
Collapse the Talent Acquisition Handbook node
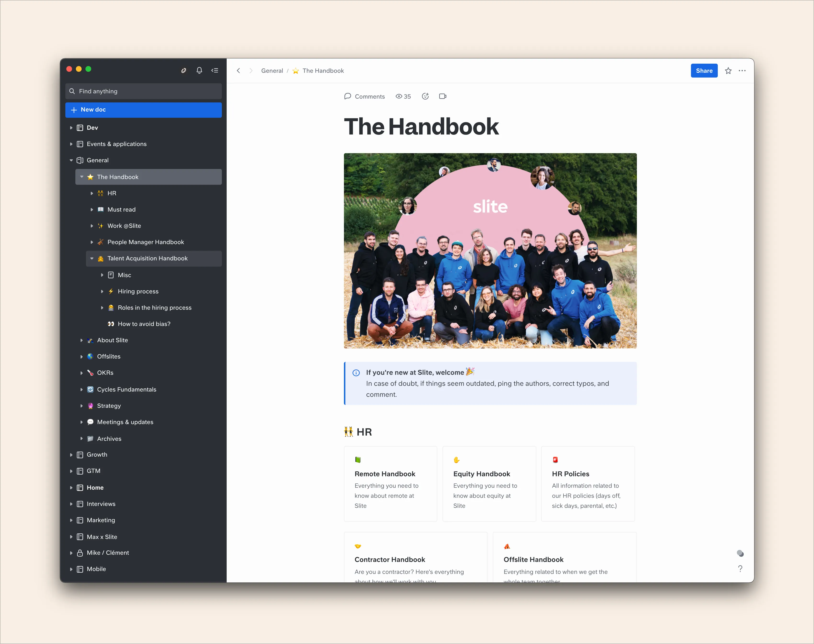(x=92, y=259)
